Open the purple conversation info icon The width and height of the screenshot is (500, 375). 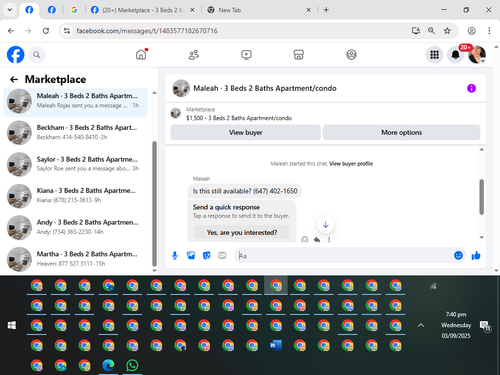[471, 88]
